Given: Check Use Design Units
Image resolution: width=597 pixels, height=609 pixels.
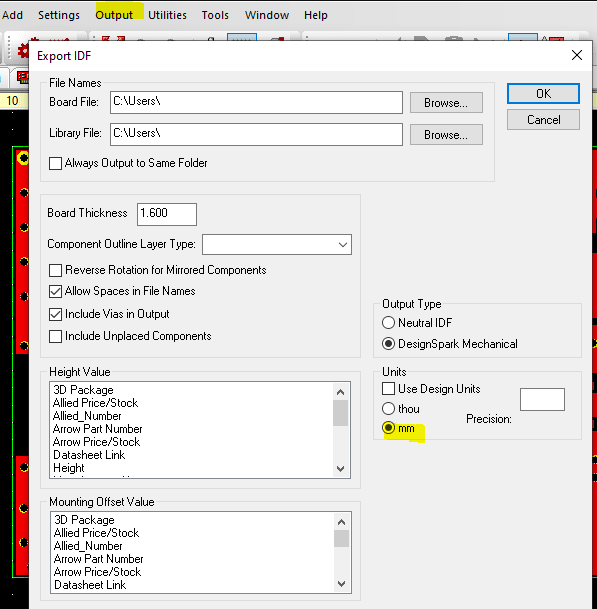Looking at the screenshot, I should [388, 389].
